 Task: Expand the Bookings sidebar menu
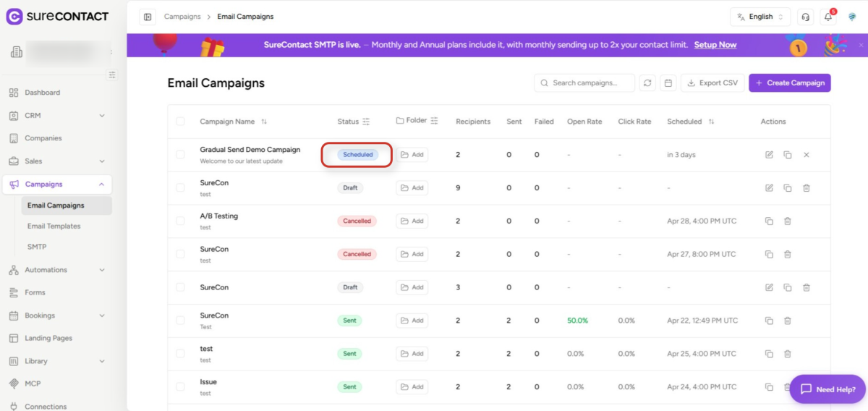point(102,315)
